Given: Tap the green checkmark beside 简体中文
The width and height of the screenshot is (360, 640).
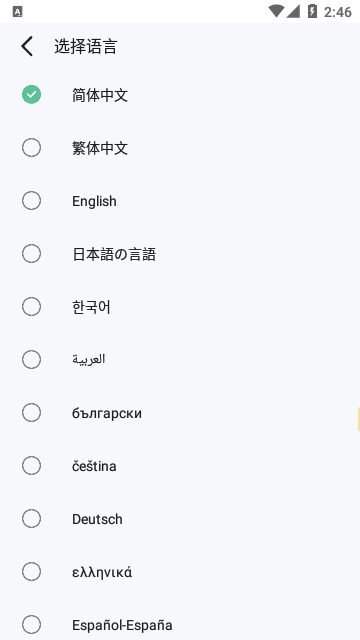Looking at the screenshot, I should click(x=31, y=95).
